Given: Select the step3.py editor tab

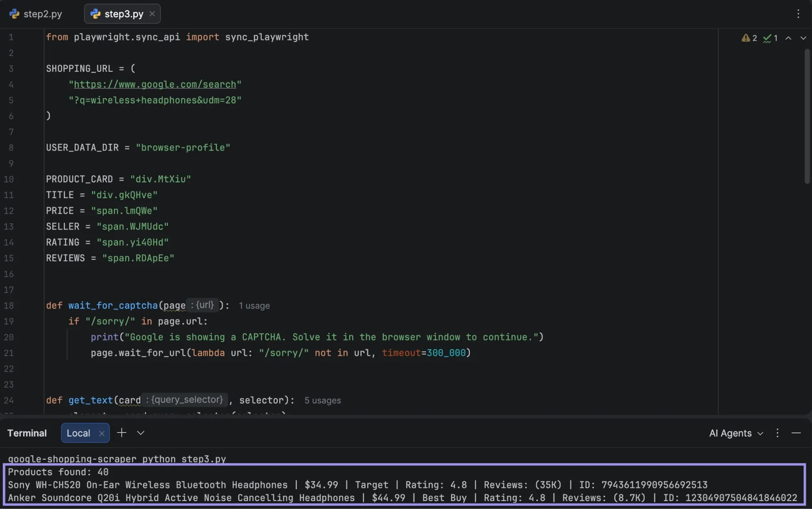Looking at the screenshot, I should (123, 14).
